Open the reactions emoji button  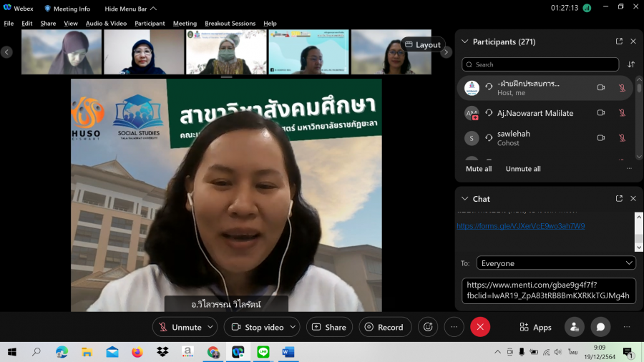[428, 327]
